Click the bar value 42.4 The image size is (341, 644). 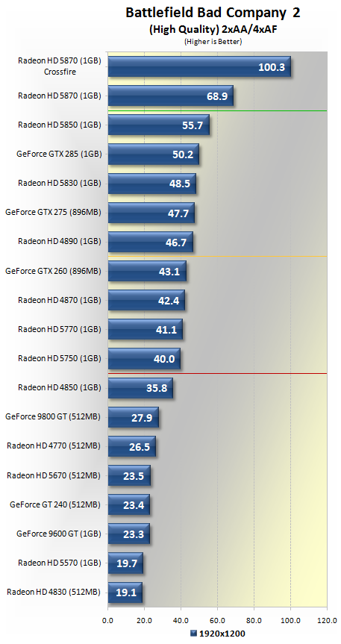[168, 301]
